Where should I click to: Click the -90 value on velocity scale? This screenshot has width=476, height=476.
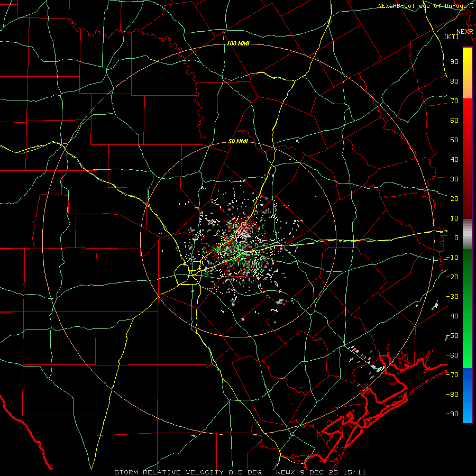(452, 414)
